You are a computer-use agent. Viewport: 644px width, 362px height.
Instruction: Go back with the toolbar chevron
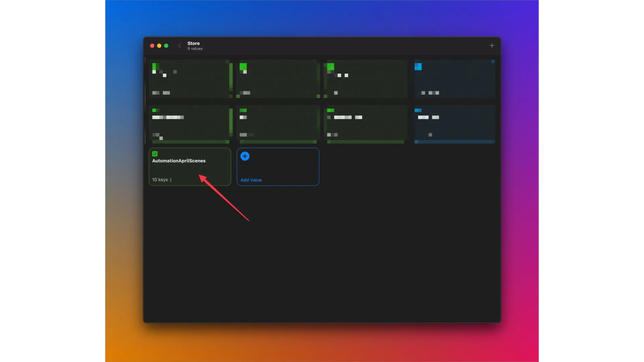tap(179, 46)
